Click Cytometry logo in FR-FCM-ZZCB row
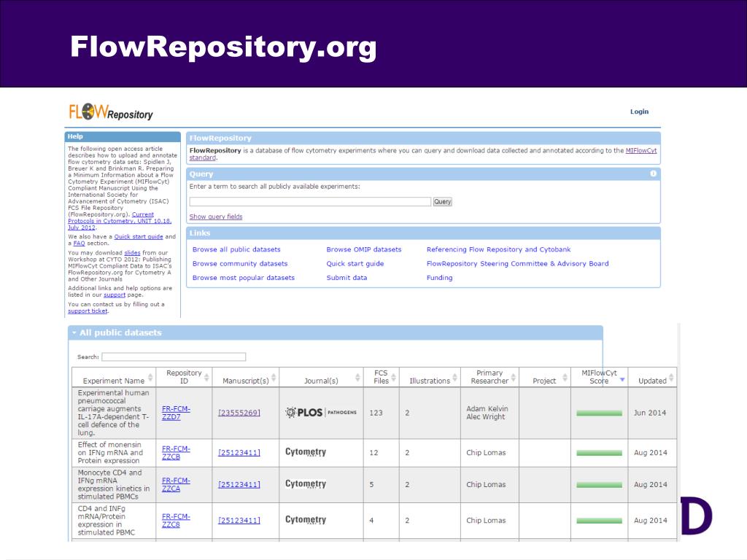This screenshot has height=560, width=747. [306, 452]
